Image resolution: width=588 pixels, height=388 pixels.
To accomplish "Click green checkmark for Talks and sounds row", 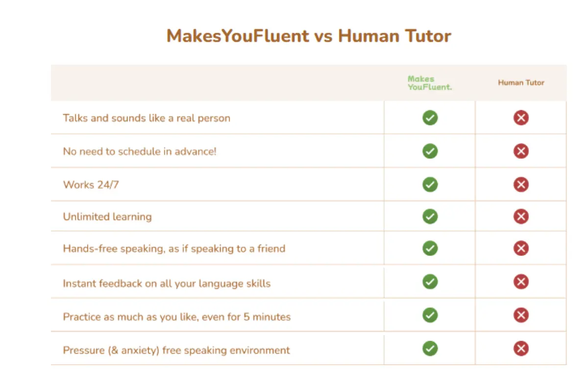I will 430,118.
